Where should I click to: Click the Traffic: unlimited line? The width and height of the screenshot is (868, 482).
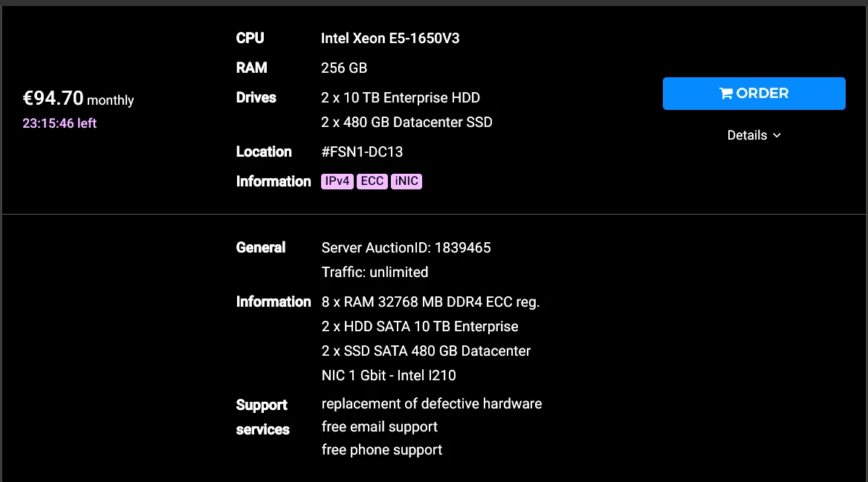(x=375, y=272)
